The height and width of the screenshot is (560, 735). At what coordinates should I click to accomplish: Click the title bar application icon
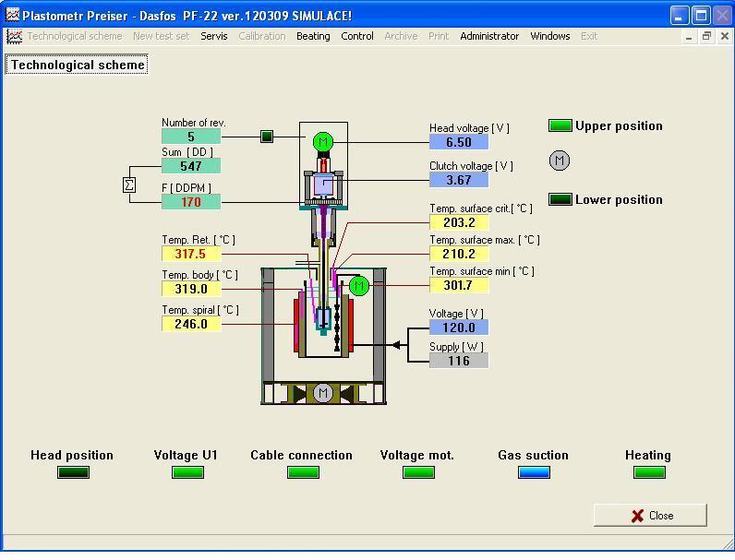point(13,16)
